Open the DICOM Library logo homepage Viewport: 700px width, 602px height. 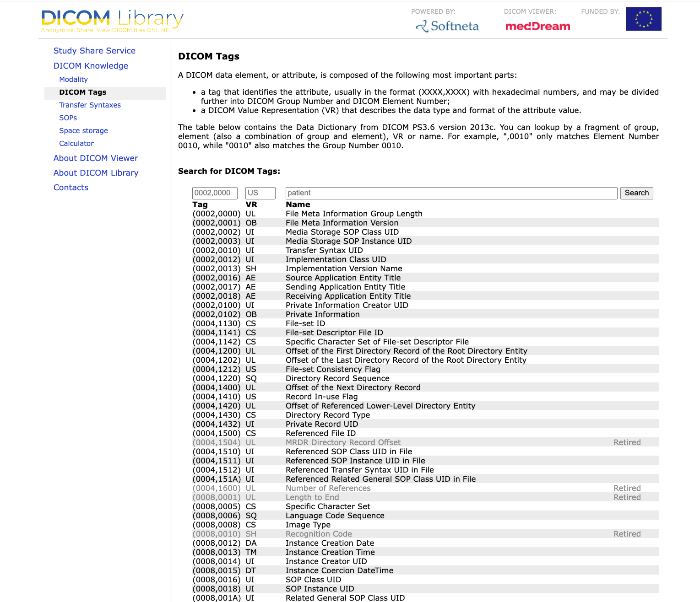[112, 21]
